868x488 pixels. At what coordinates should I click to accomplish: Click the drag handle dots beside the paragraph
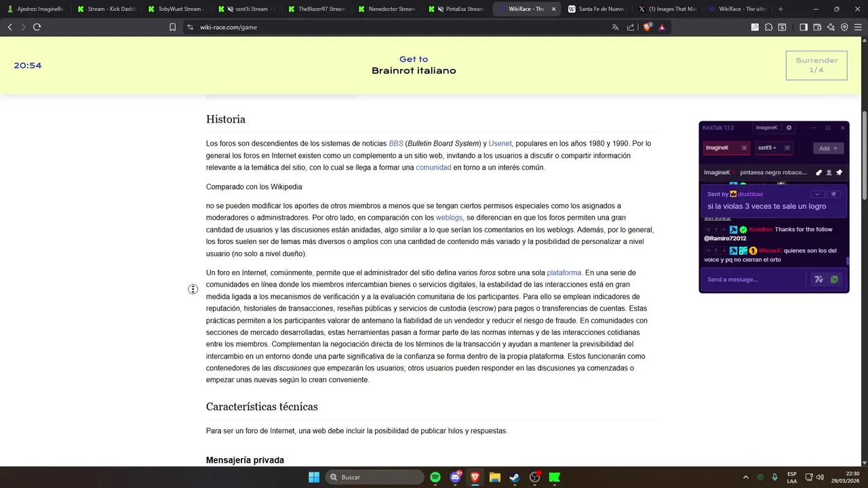click(193, 289)
